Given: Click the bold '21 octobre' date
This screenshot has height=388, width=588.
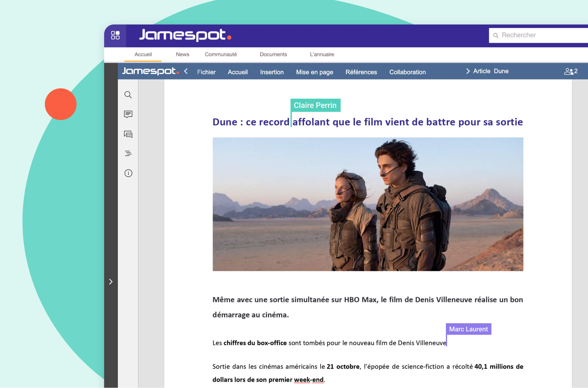Looking at the screenshot, I should tap(343, 367).
